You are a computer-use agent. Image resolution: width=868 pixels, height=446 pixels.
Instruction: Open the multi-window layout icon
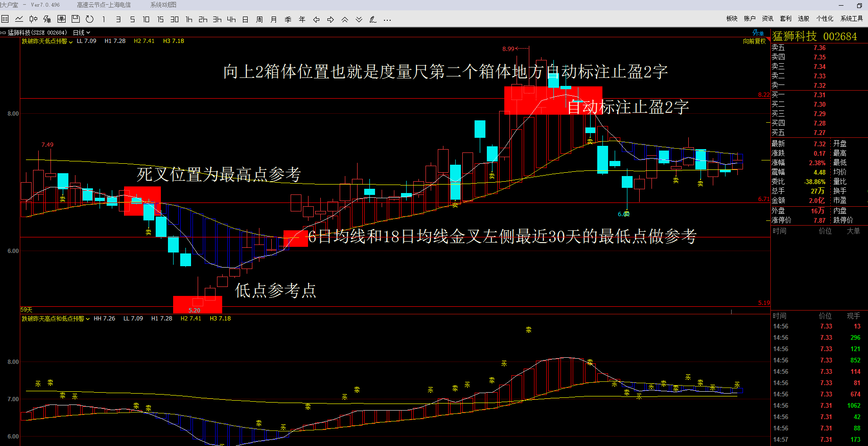click(x=61, y=19)
